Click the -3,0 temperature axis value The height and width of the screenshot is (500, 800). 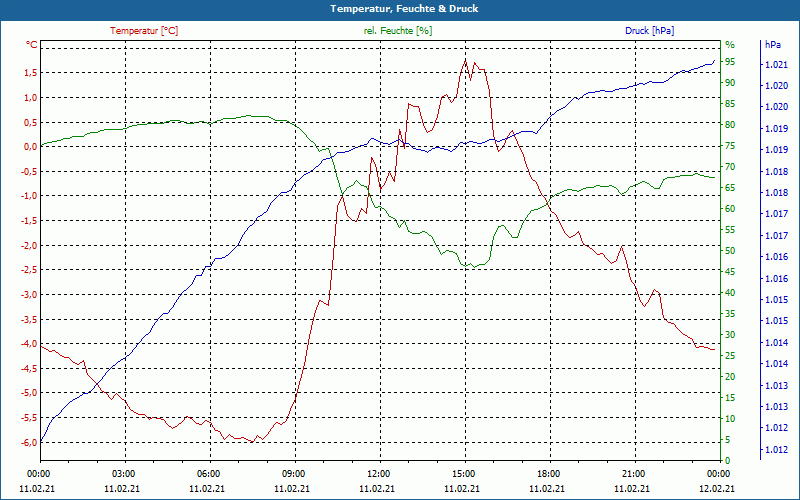pos(29,294)
